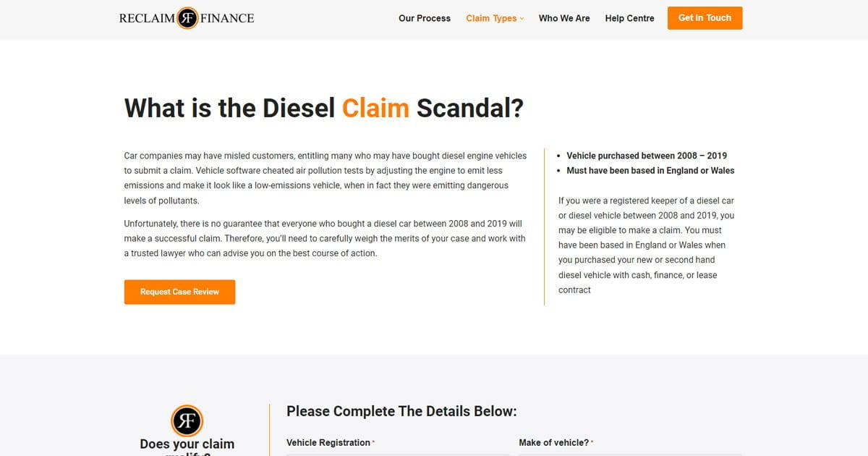Click the eligibility paragraph on the right
Image resolution: width=868 pixels, height=456 pixels.
click(647, 245)
